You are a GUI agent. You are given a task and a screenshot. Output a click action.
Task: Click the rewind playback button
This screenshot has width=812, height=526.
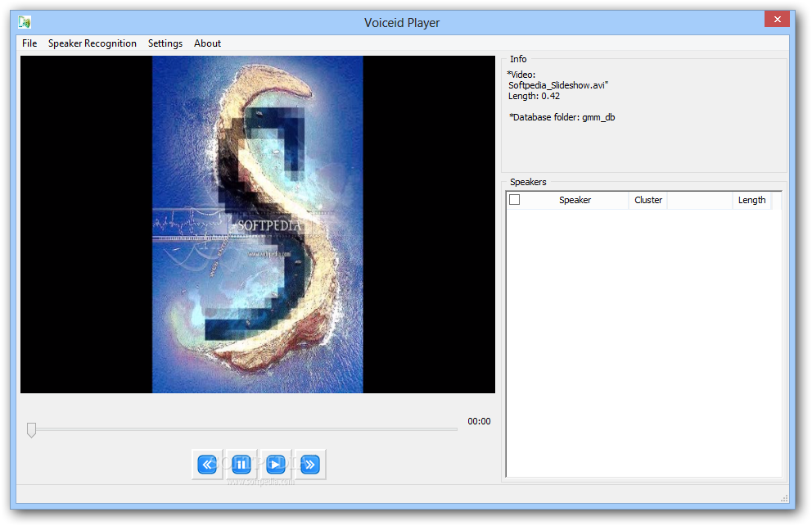point(207,465)
